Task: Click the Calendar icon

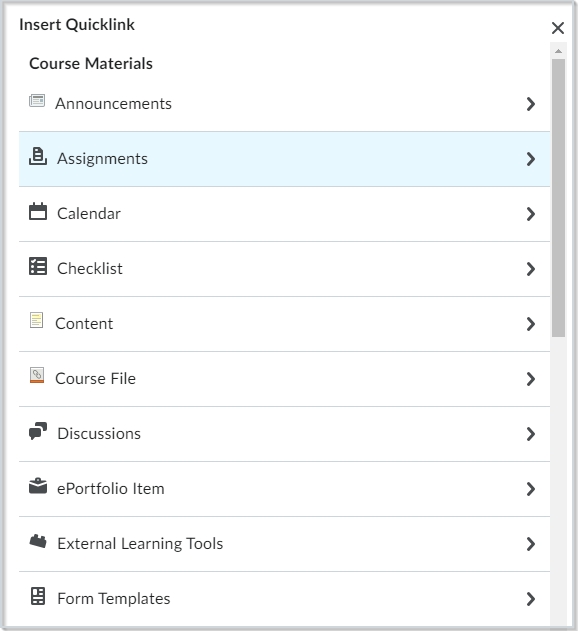Action: (38, 211)
